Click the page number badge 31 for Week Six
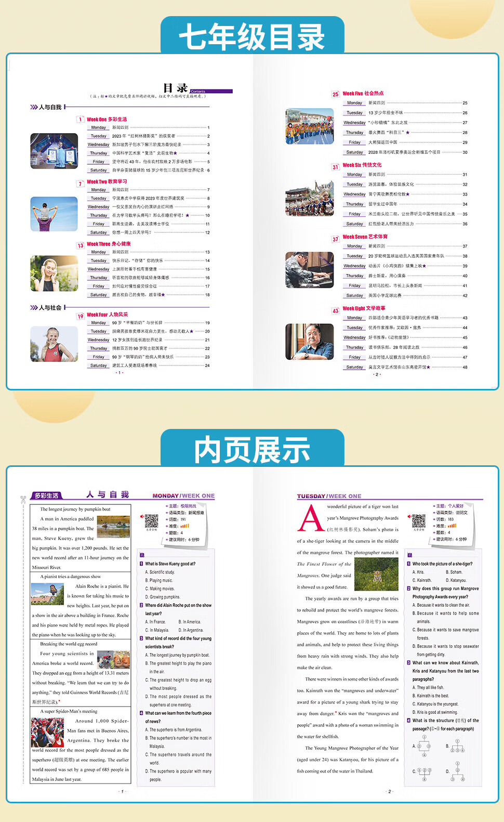 [x=335, y=166]
